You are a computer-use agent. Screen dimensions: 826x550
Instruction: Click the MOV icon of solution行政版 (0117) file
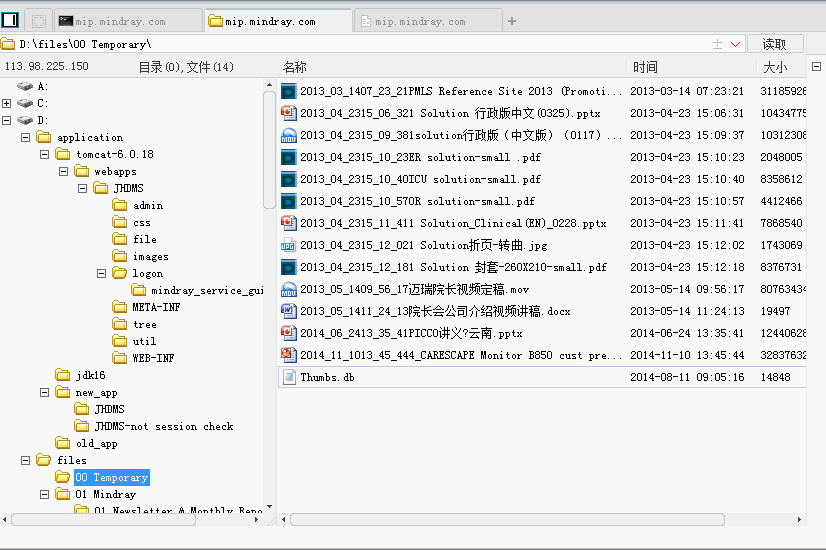[x=288, y=135]
